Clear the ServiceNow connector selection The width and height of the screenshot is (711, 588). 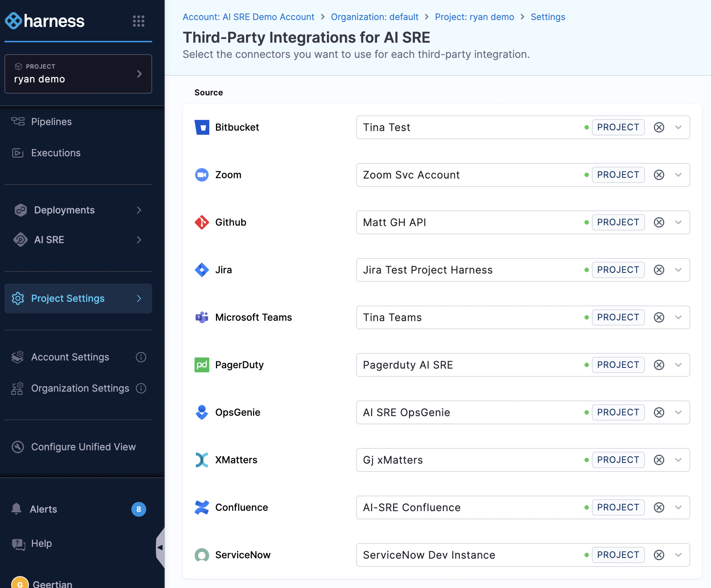pos(659,555)
